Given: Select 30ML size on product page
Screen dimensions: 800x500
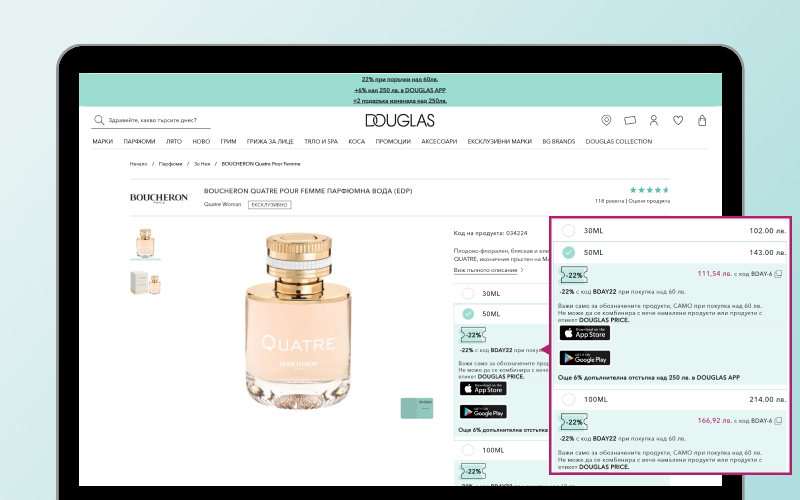Looking at the screenshot, I should [468, 293].
